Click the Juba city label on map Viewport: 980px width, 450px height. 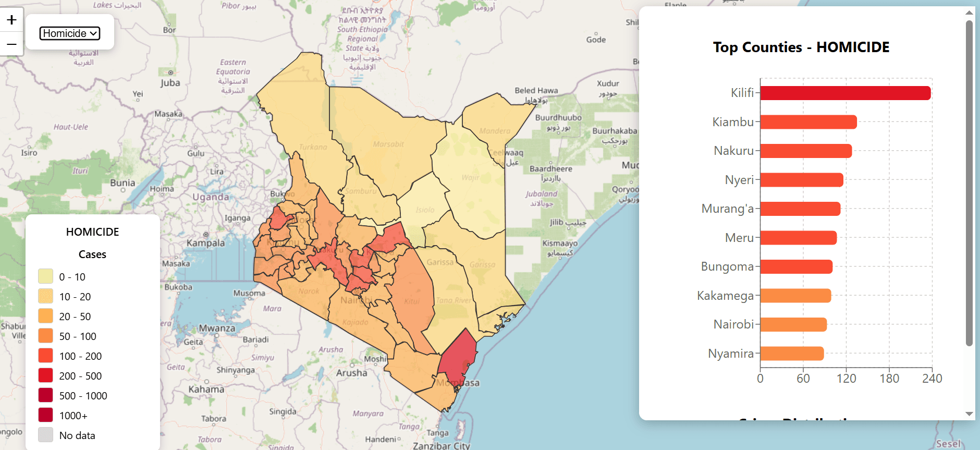coord(170,82)
